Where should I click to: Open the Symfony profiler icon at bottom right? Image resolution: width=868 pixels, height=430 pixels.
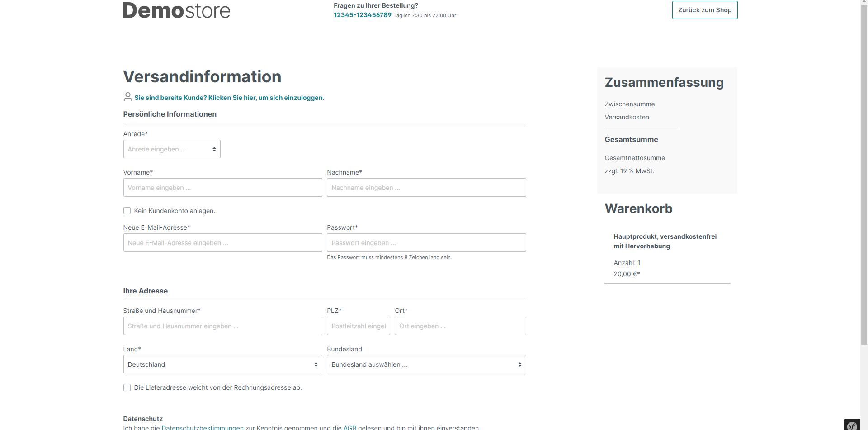coord(852,425)
